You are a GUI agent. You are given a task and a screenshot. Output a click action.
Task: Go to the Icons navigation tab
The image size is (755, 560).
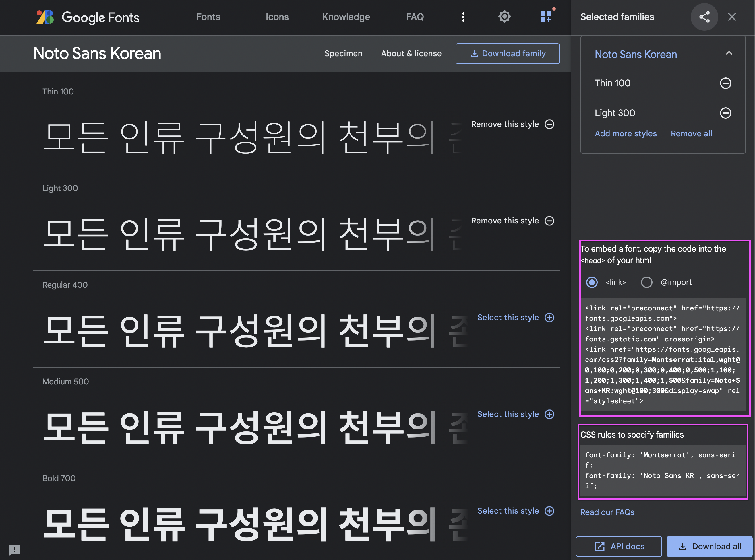(x=277, y=17)
